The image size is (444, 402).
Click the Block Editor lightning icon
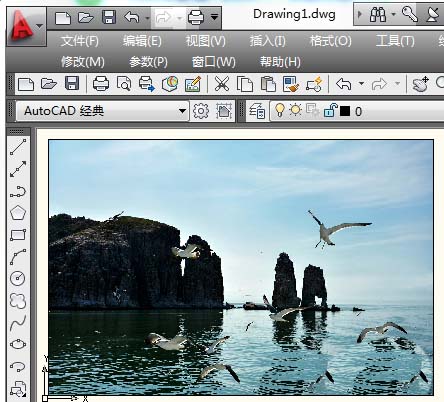click(x=314, y=84)
